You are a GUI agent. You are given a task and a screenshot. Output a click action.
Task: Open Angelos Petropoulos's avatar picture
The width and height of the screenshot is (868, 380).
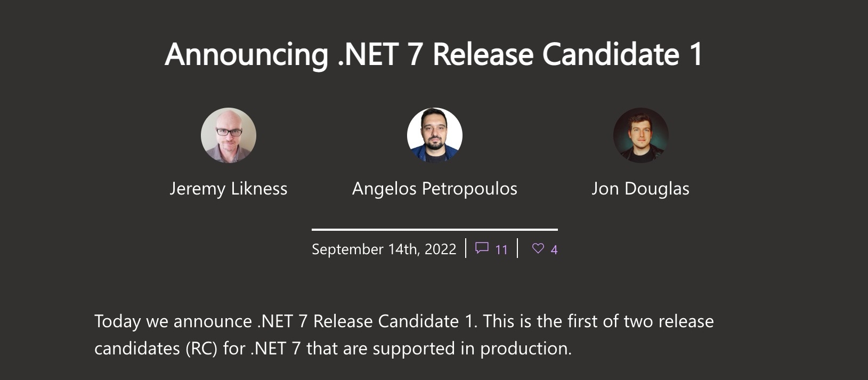[x=435, y=135]
